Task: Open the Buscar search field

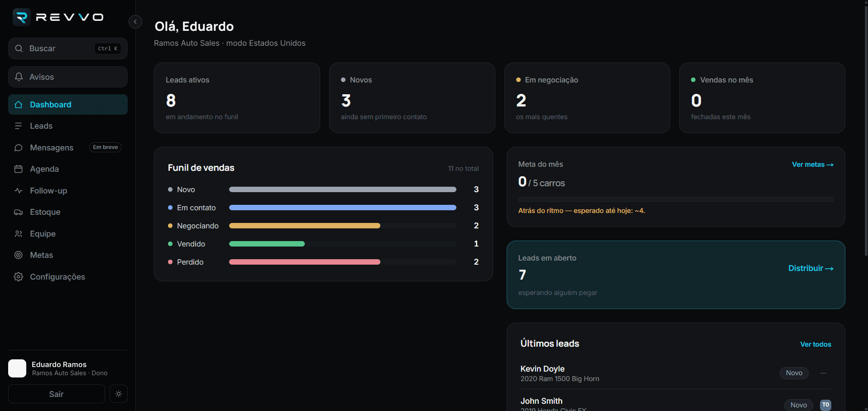Action: click(68, 48)
